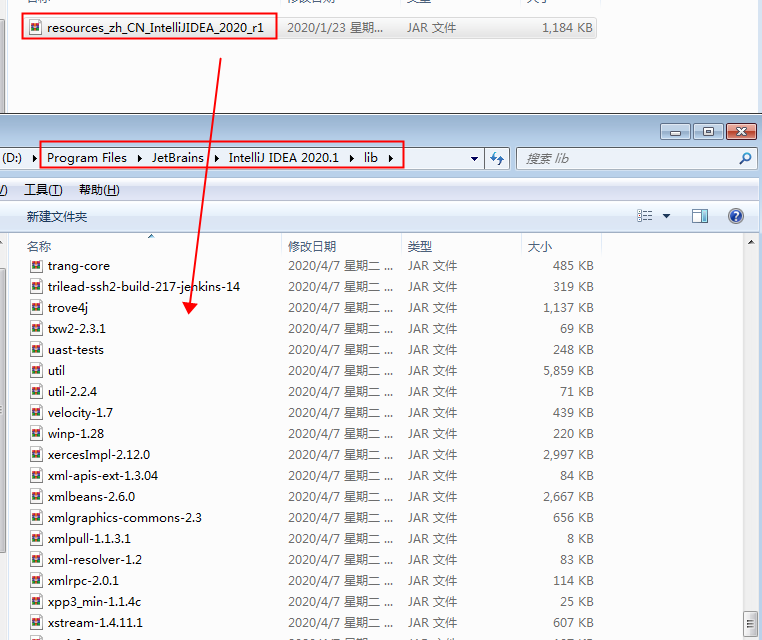Open view options dropdown arrow
762x640 pixels.
click(667, 216)
